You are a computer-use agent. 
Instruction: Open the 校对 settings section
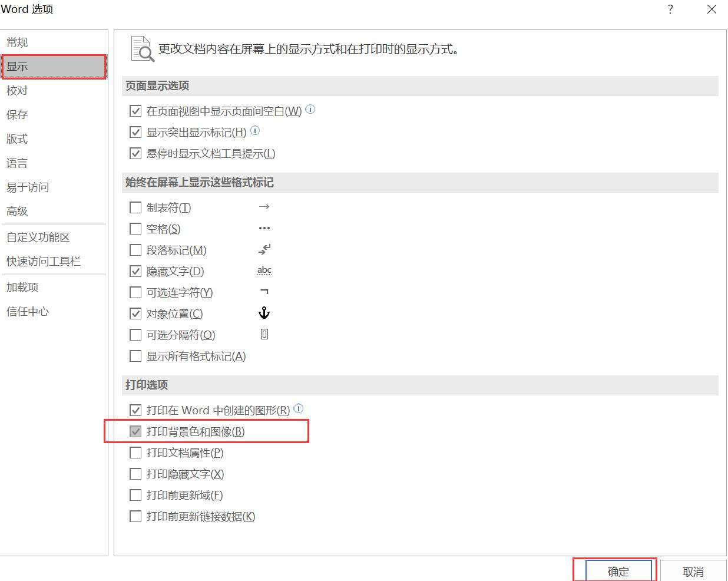[x=16, y=90]
